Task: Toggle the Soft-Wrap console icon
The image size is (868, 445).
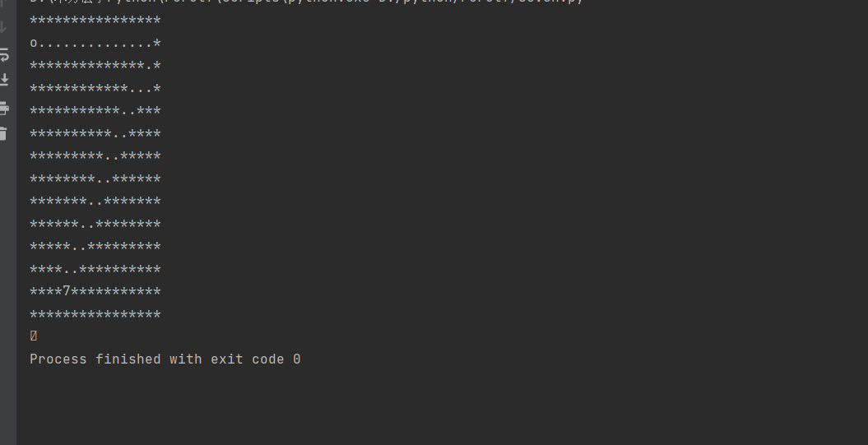Action: click(4, 55)
